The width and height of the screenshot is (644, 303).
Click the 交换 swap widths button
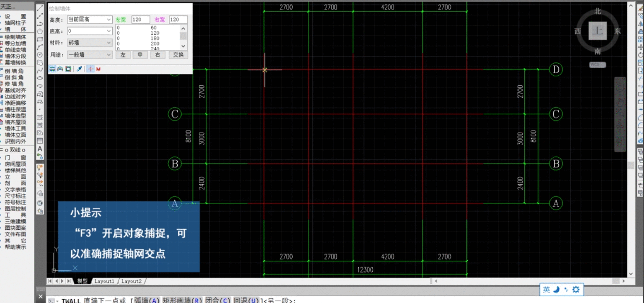coord(178,55)
